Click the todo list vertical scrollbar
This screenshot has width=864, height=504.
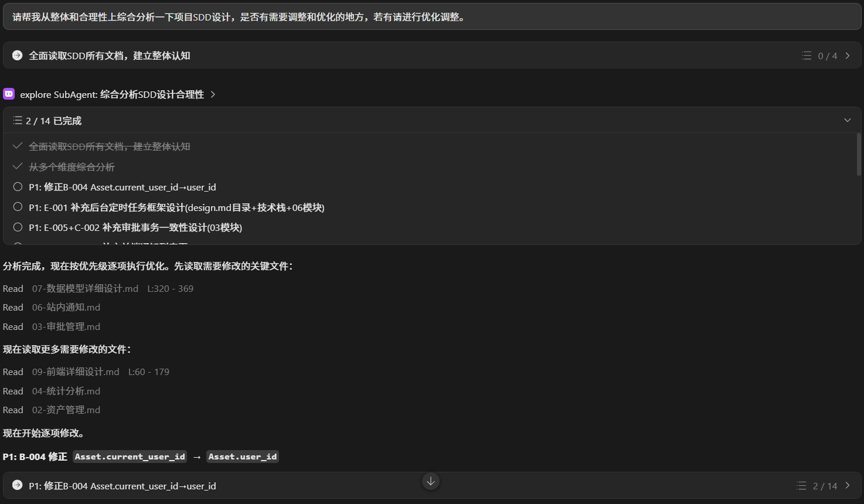(859, 155)
